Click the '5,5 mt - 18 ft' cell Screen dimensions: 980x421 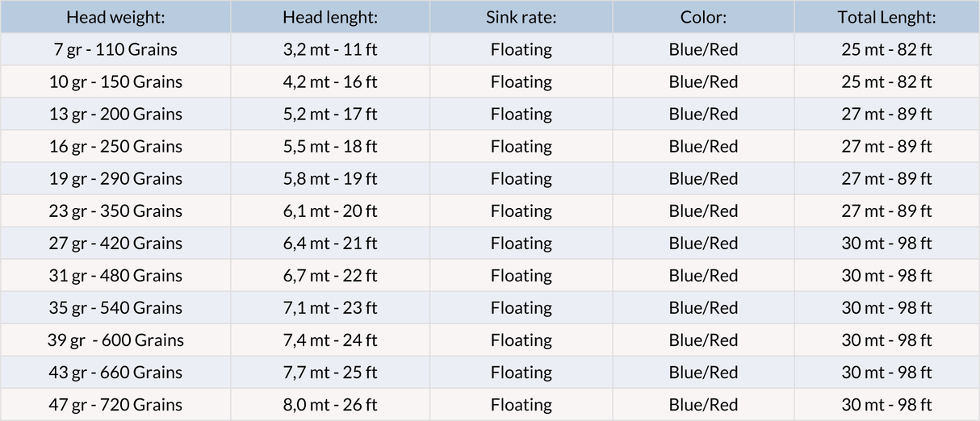[330, 146]
